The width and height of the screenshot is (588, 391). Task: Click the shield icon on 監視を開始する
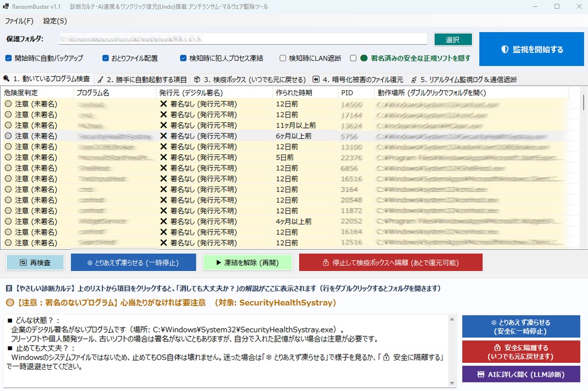[x=505, y=49]
